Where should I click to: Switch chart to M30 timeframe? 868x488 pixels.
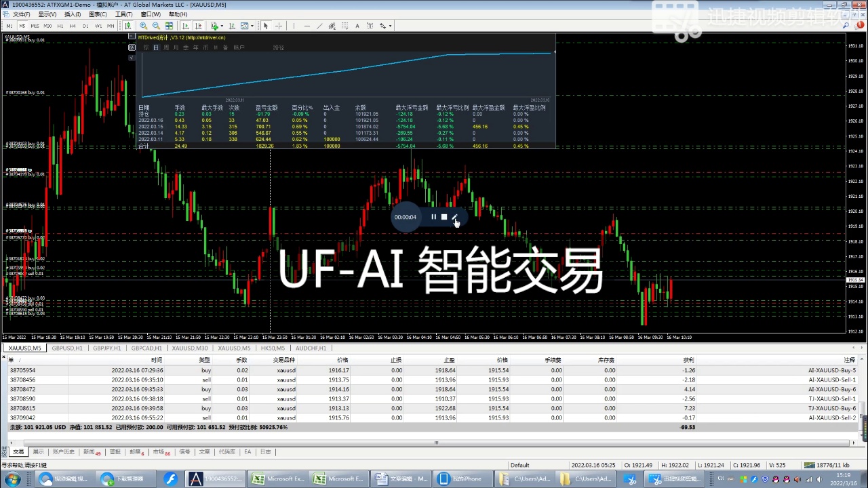(x=47, y=26)
